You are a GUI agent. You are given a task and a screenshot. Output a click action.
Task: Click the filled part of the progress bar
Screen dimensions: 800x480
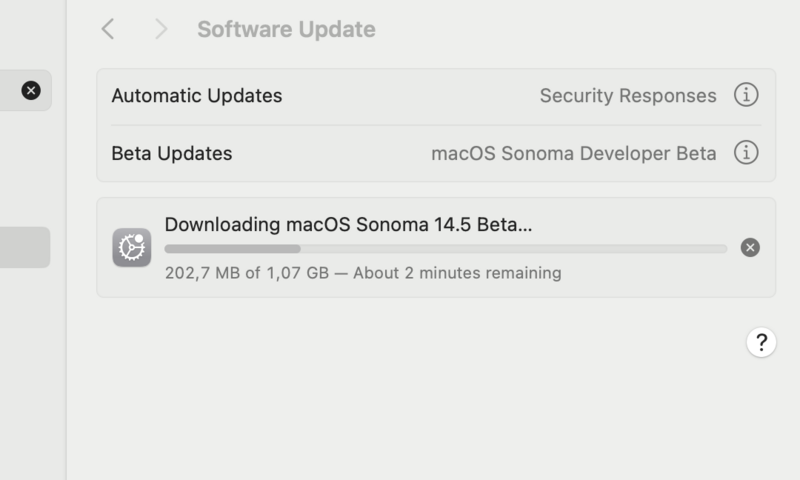pyautogui.click(x=232, y=248)
